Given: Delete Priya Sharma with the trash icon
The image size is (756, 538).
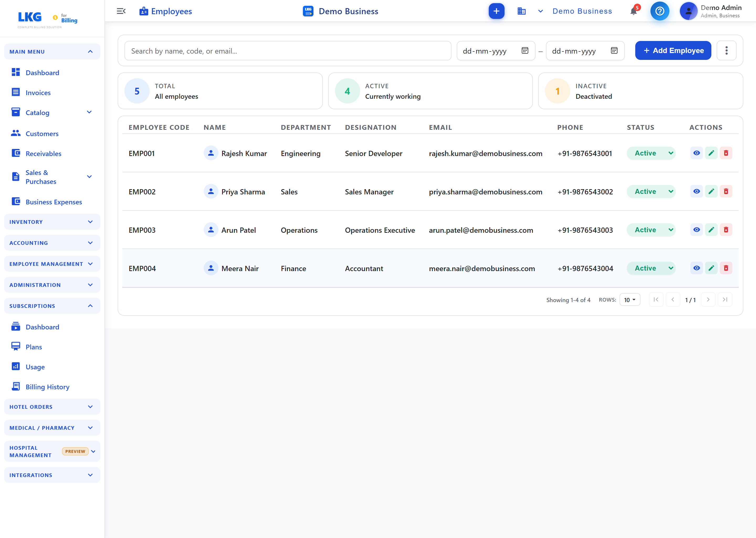Looking at the screenshot, I should coord(726,192).
